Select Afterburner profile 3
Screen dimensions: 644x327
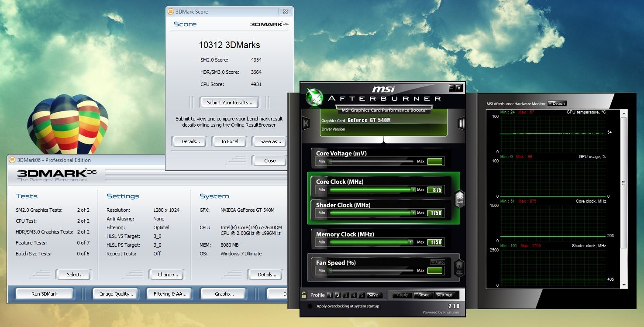coord(345,295)
